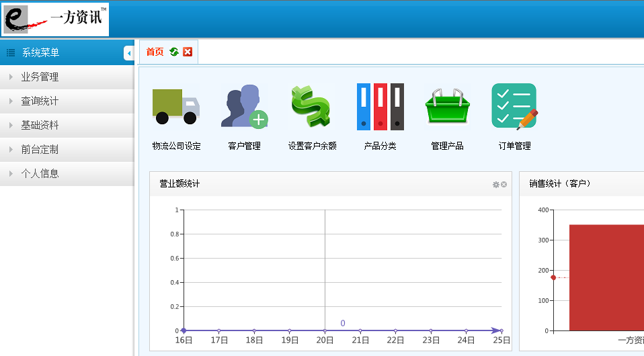
Task: Click the 16日 data point on chart
Action: click(184, 330)
